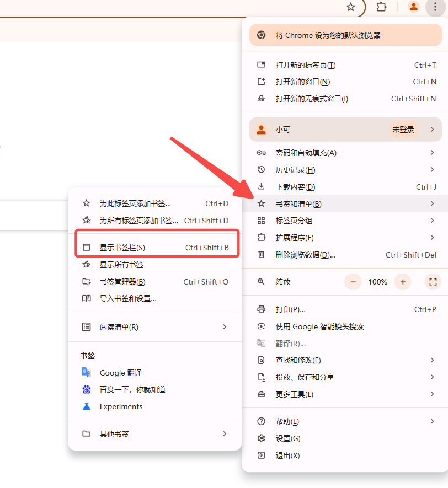Click the key icon beside 密码和自动填充

(261, 153)
